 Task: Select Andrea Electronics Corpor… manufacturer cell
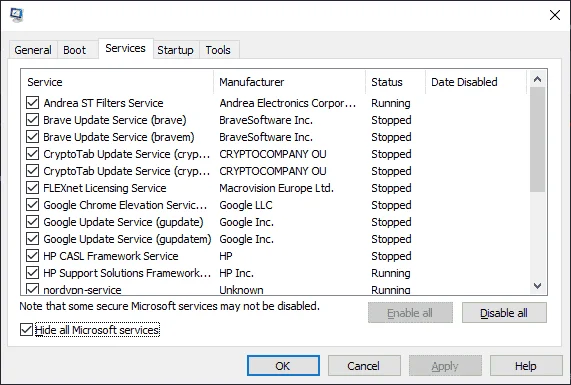click(288, 103)
